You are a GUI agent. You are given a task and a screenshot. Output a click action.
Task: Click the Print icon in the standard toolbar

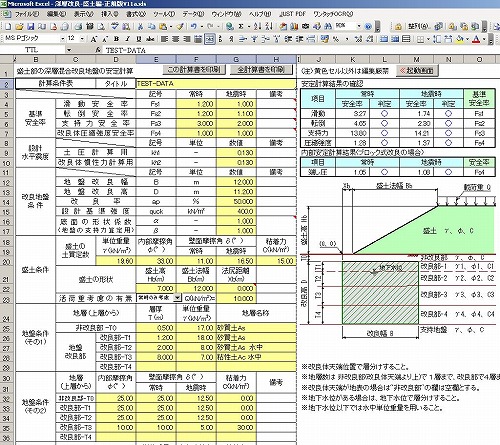point(78,26)
